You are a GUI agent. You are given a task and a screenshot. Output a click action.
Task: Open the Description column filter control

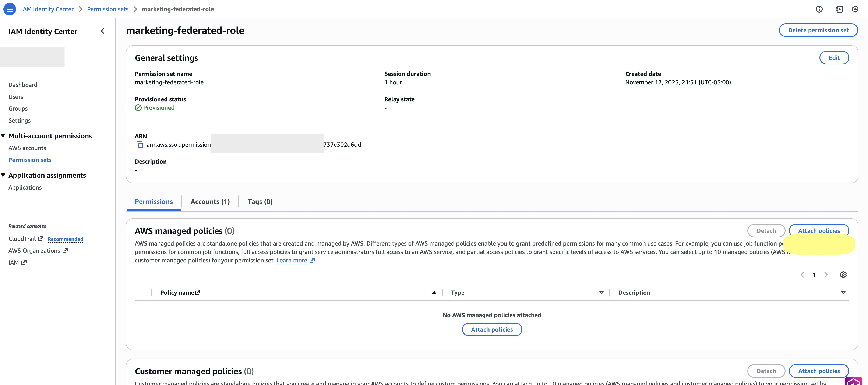point(843,292)
